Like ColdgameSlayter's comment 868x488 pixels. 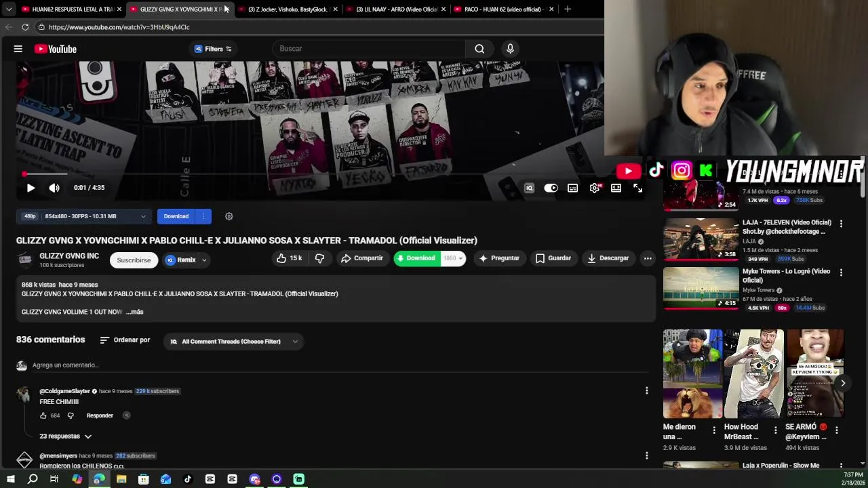click(43, 415)
